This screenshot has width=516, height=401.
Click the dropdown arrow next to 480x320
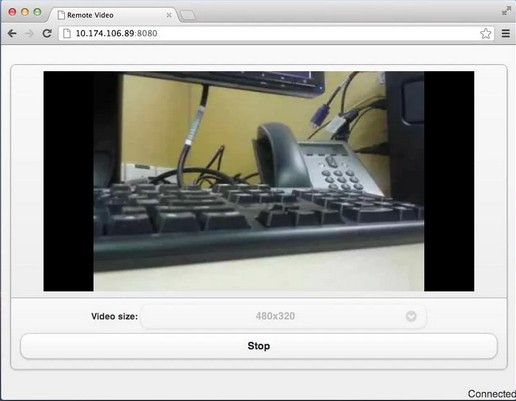(411, 316)
